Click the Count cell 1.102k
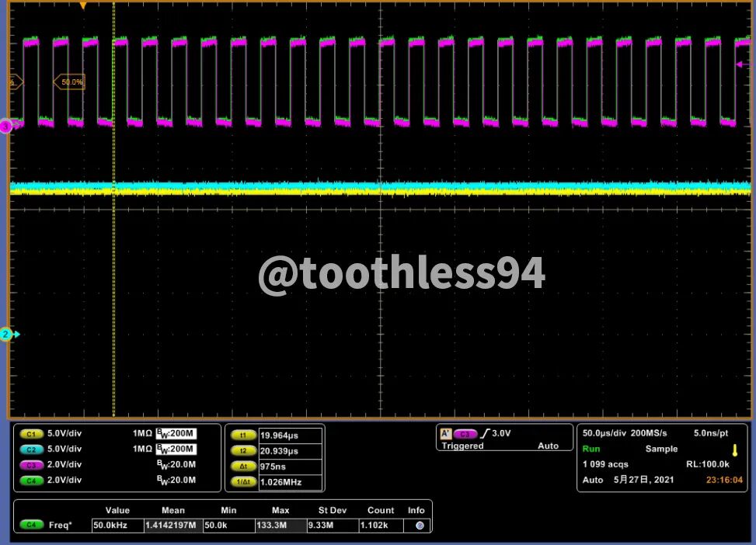This screenshot has height=545, width=756. [x=381, y=526]
